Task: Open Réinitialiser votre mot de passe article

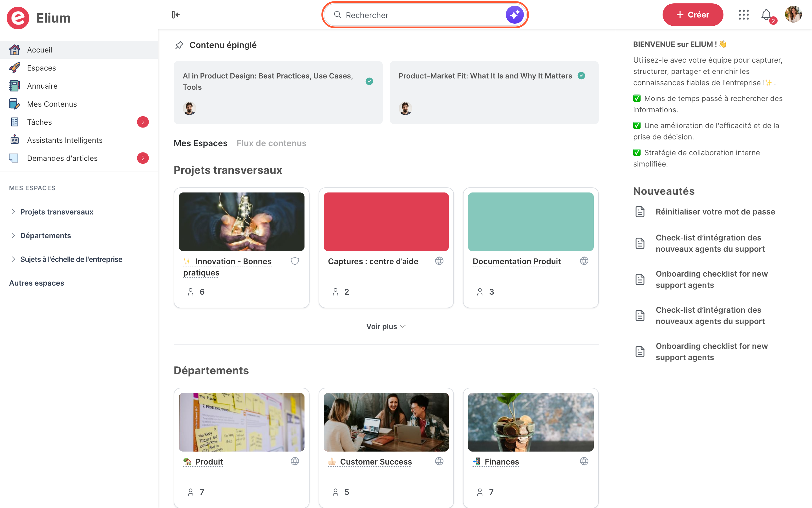Action: pyautogui.click(x=715, y=212)
